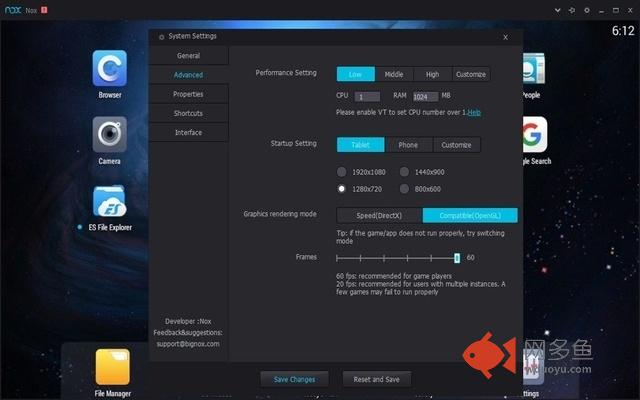Maximize the Nox window
640x400 pixels.
point(616,10)
